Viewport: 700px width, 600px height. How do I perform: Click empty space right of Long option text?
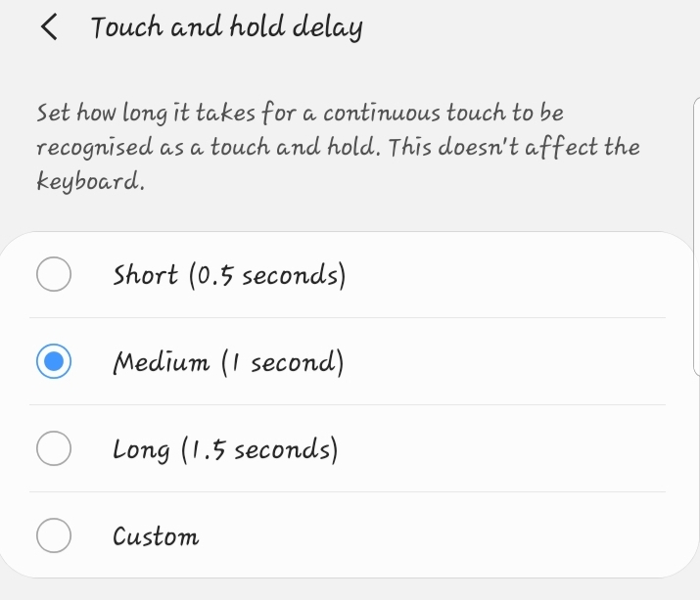502,448
